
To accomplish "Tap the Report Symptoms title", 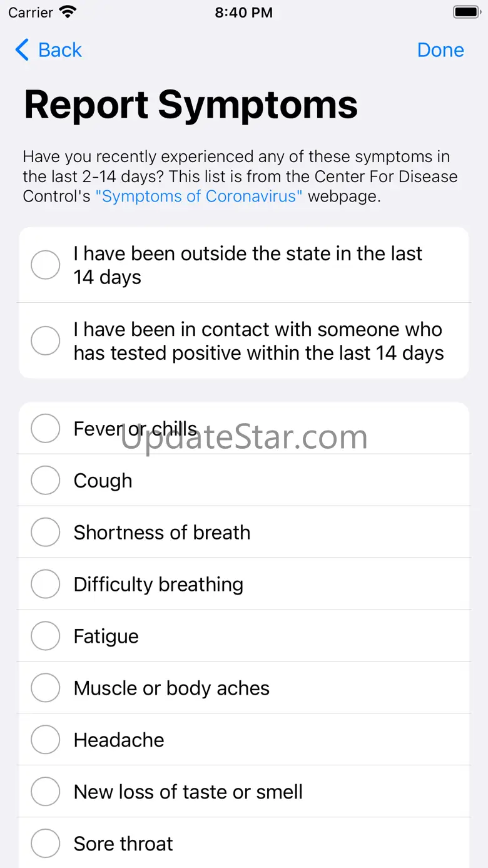I will (191, 105).
